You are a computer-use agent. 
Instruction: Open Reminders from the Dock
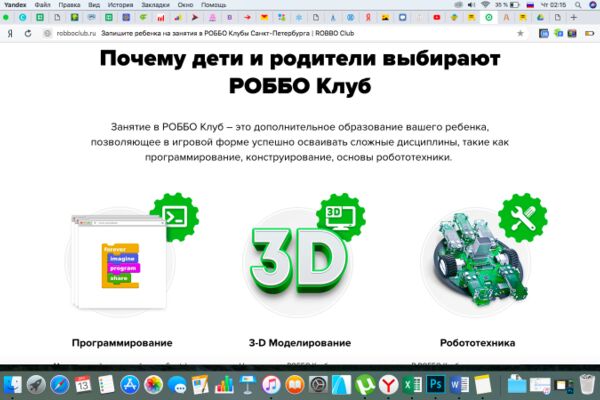[x=106, y=384]
